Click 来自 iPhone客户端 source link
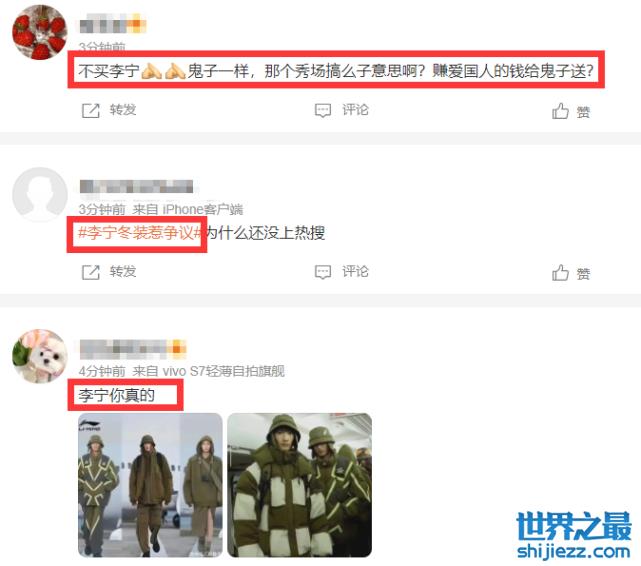 (188, 210)
